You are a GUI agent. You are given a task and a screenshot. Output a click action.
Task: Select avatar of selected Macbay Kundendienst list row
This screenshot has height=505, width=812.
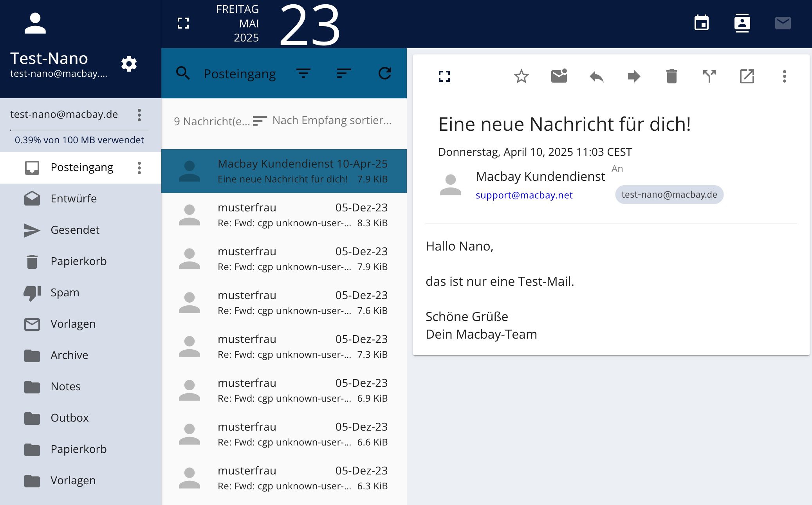point(189,171)
